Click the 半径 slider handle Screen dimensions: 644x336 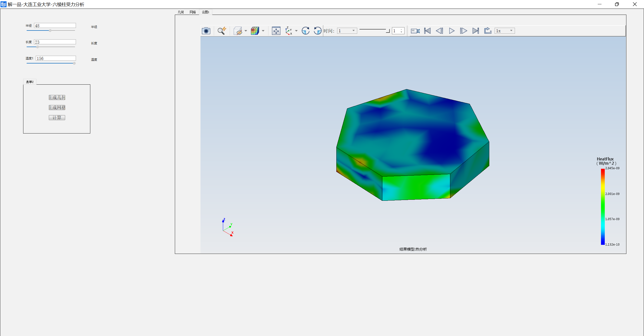pyautogui.click(x=50, y=30)
